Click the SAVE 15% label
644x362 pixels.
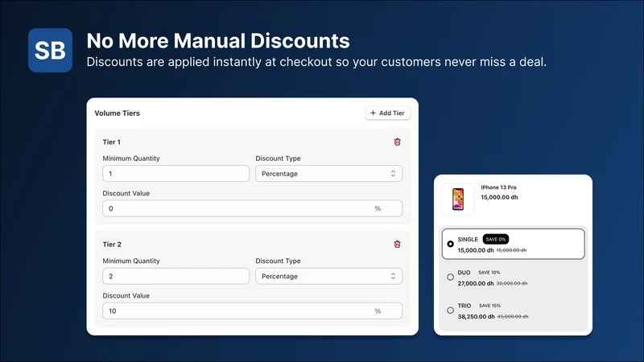(x=489, y=306)
